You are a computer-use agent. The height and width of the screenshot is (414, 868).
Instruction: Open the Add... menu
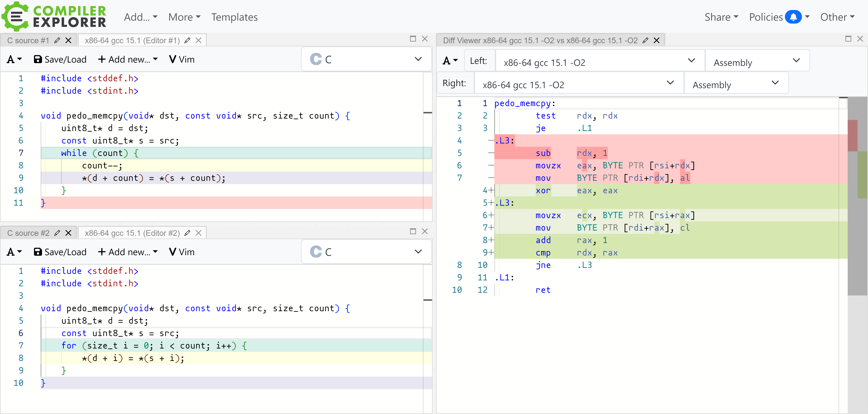(140, 17)
